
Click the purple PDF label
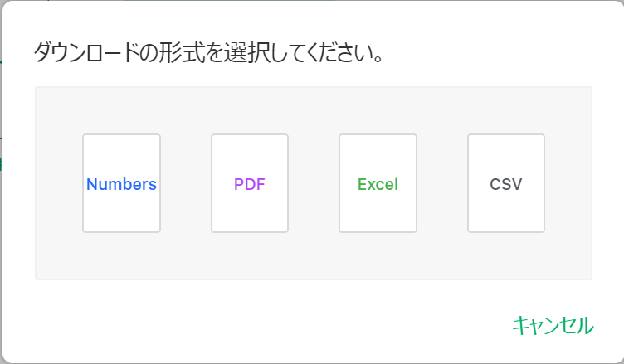pyautogui.click(x=250, y=184)
